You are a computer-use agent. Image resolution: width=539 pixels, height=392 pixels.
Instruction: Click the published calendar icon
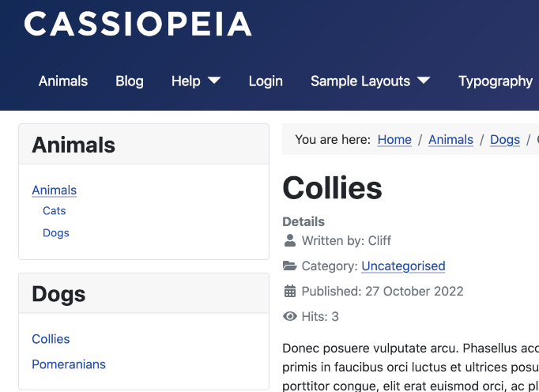(x=290, y=291)
